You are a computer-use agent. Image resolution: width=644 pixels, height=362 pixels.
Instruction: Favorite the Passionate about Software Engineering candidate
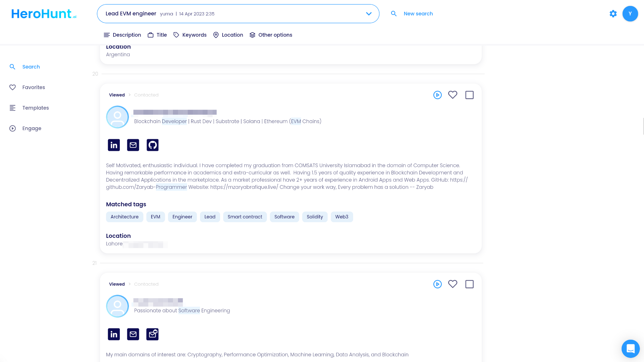[452, 284]
